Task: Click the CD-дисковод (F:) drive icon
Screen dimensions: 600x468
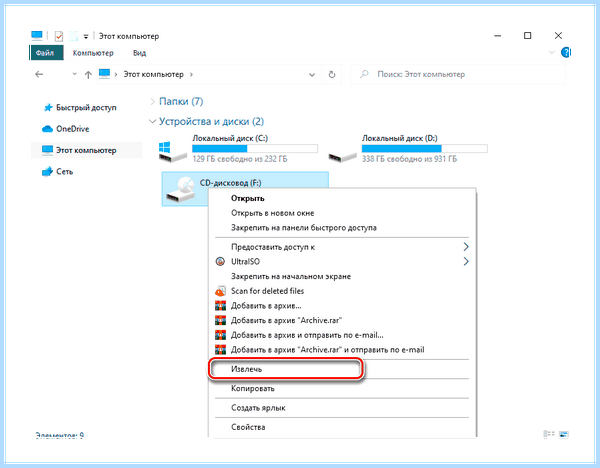Action: coord(181,189)
